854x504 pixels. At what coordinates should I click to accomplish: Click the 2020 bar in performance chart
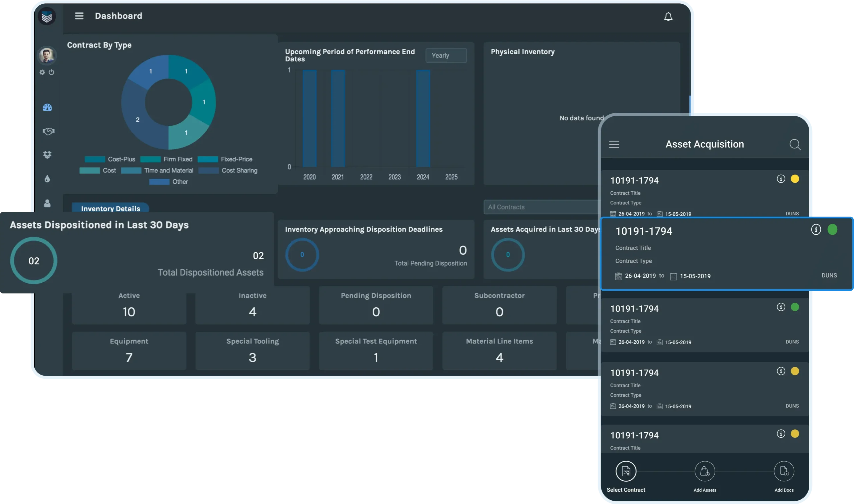[309, 118]
